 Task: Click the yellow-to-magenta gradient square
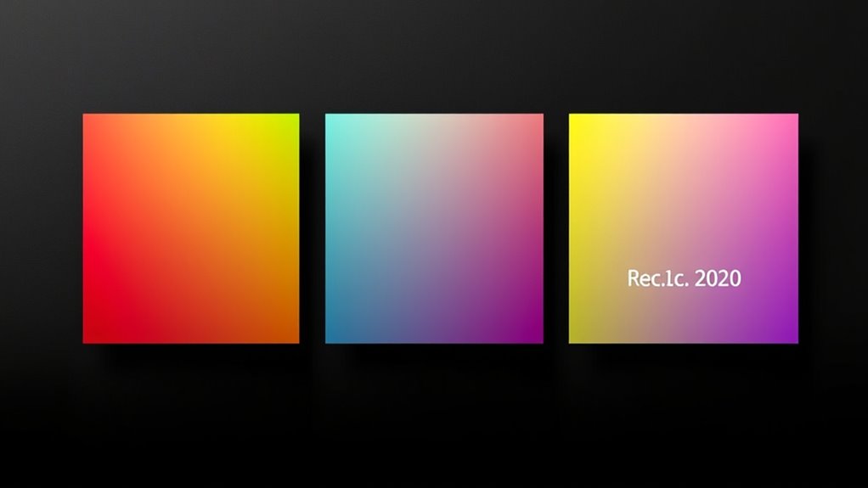tap(684, 228)
